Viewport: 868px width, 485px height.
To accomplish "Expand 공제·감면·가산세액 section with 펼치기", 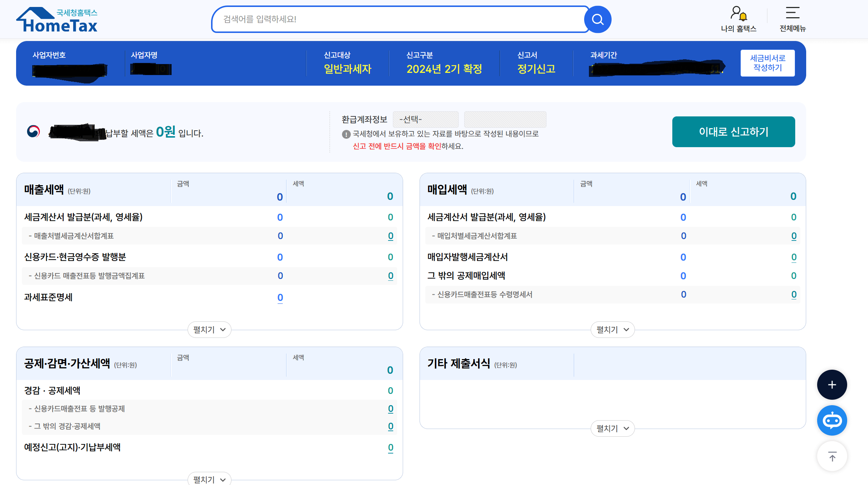I will click(x=209, y=479).
